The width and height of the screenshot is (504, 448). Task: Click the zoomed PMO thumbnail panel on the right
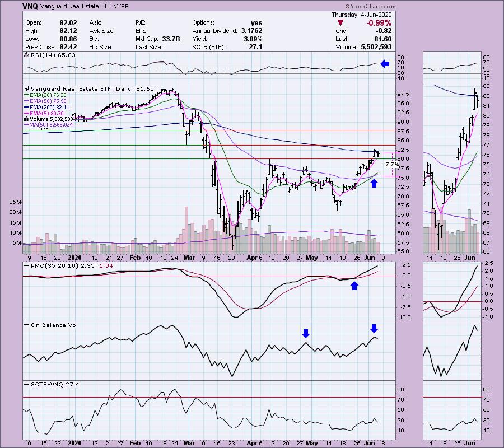(x=452, y=291)
